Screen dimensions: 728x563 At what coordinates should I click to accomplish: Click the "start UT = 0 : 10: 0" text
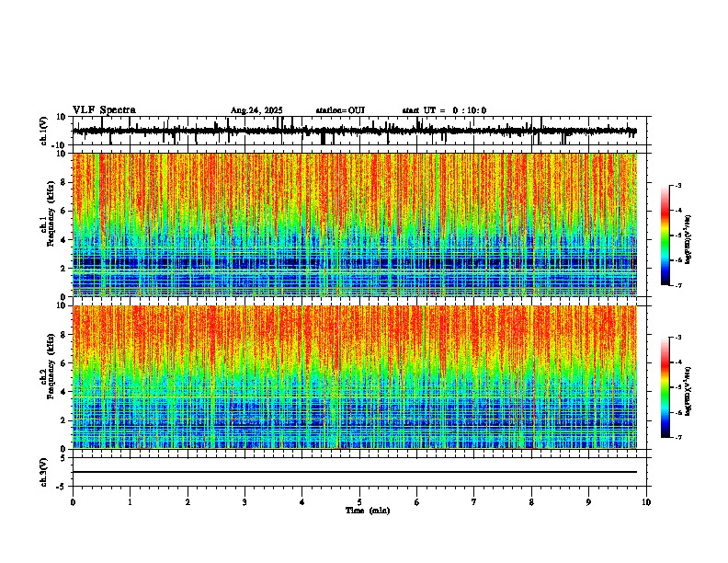tap(444, 110)
